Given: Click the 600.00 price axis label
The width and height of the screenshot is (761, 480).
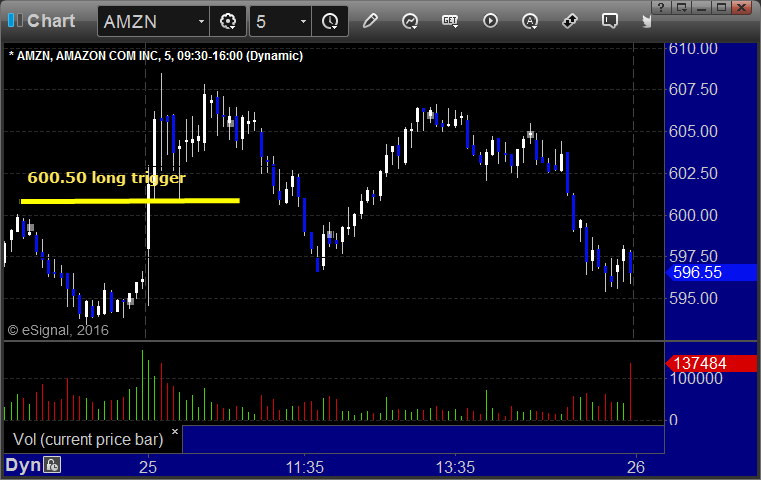Looking at the screenshot, I should [x=693, y=215].
